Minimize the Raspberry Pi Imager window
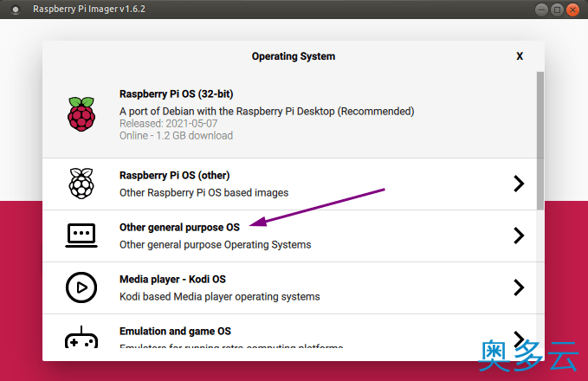This screenshot has height=381, width=588. pos(541,10)
